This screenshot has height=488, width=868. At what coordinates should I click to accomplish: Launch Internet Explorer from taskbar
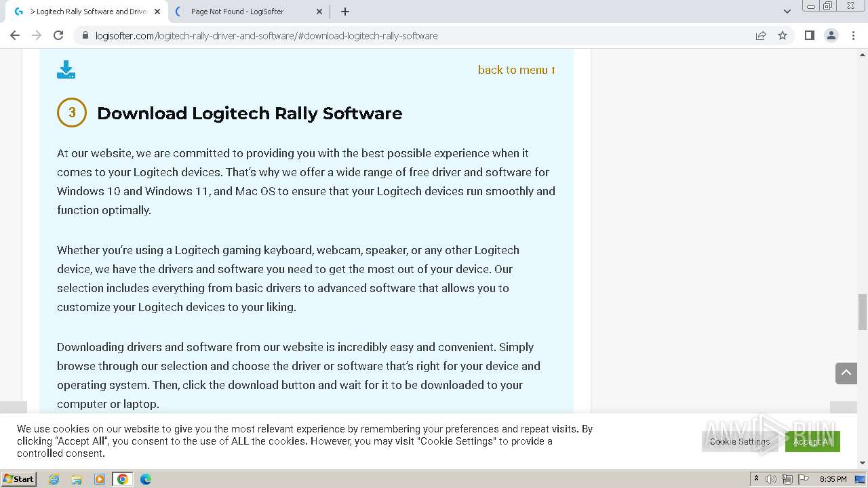(54, 479)
